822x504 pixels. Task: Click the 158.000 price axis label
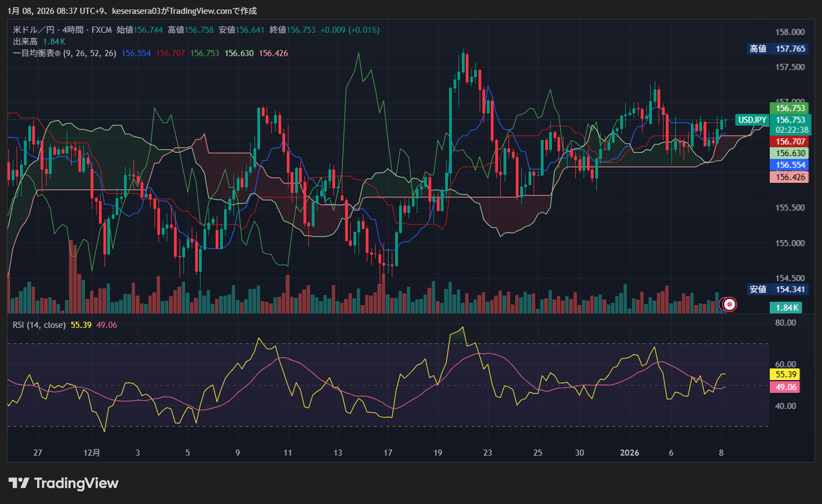coord(791,31)
